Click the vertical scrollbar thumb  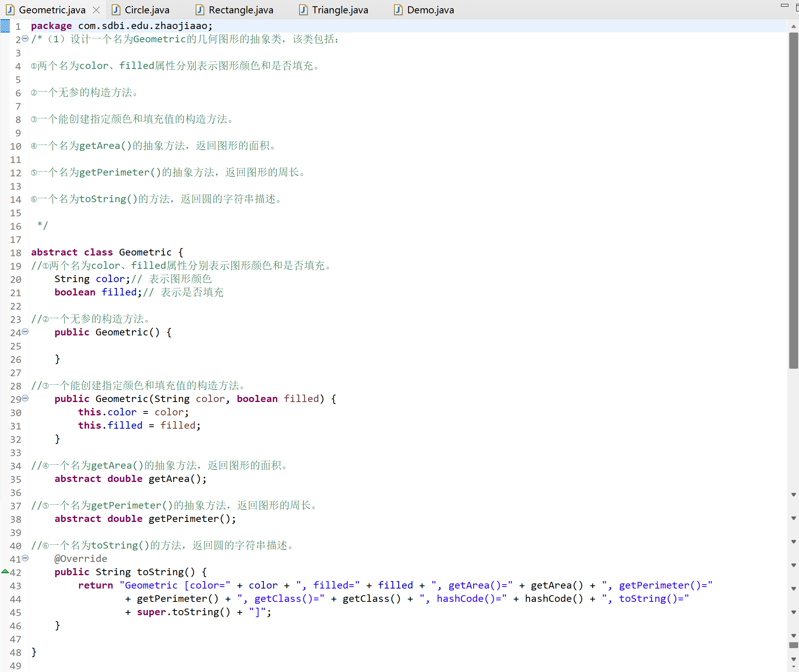pyautogui.click(x=794, y=200)
